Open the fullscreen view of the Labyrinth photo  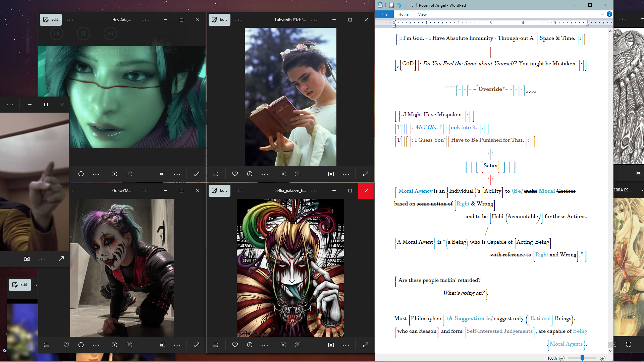[x=365, y=174]
